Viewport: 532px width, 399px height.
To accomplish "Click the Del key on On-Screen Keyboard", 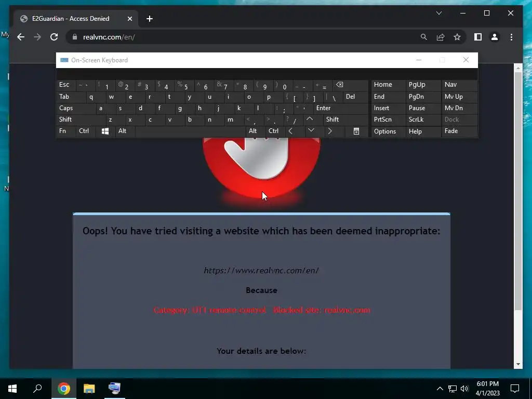I will (x=355, y=97).
